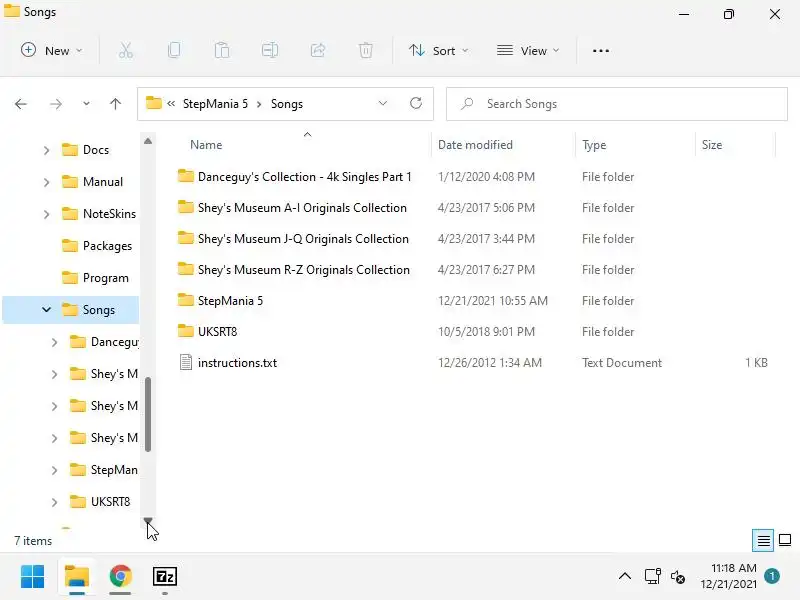The height and width of the screenshot is (600, 800).
Task: Open the See more ellipsis menu
Action: 601,51
